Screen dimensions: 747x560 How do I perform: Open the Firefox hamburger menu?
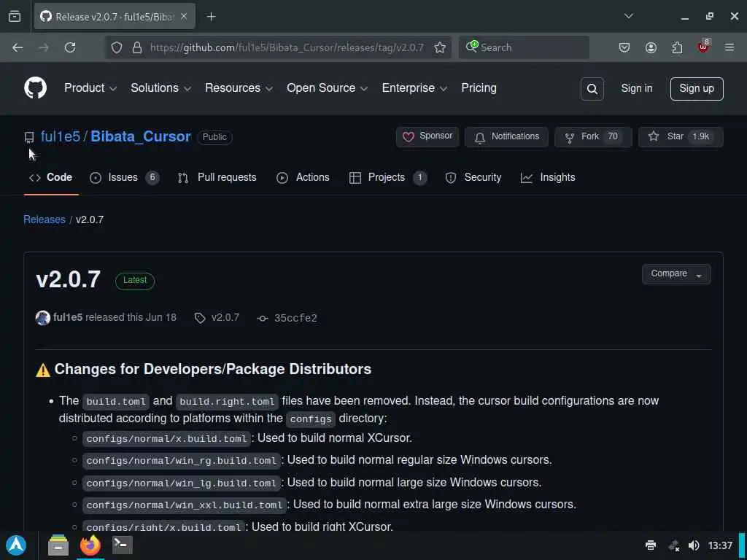[x=729, y=47]
